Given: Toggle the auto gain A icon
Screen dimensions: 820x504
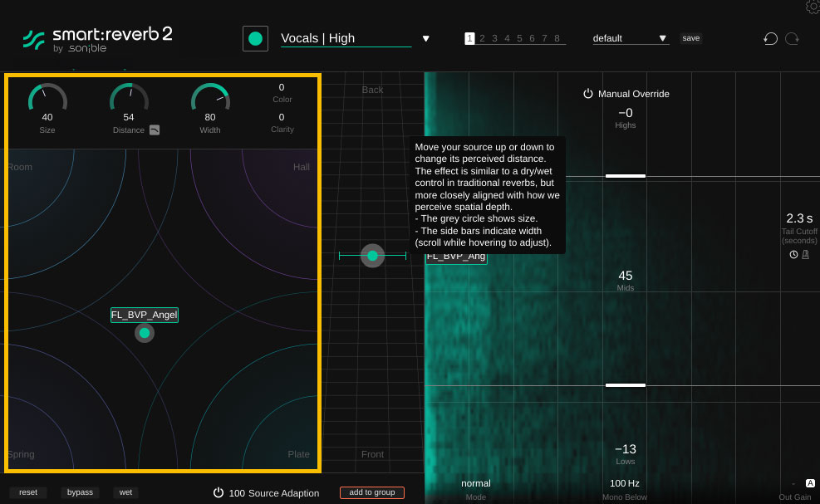Looking at the screenshot, I should (810, 483).
